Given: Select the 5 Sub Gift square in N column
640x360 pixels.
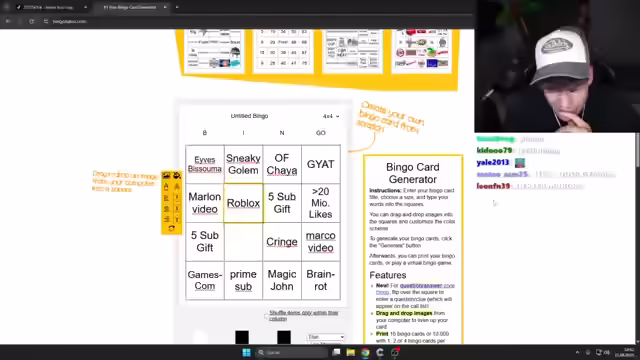Looking at the screenshot, I should pyautogui.click(x=282, y=203).
